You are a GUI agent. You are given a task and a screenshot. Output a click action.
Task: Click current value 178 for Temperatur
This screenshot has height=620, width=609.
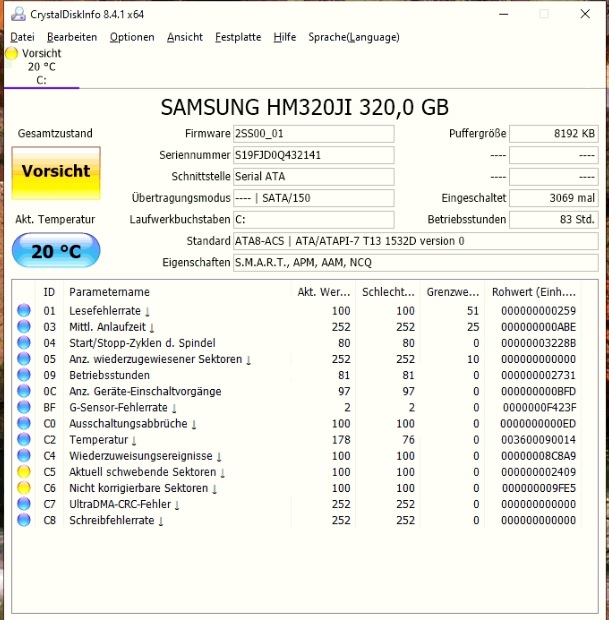pyautogui.click(x=341, y=439)
